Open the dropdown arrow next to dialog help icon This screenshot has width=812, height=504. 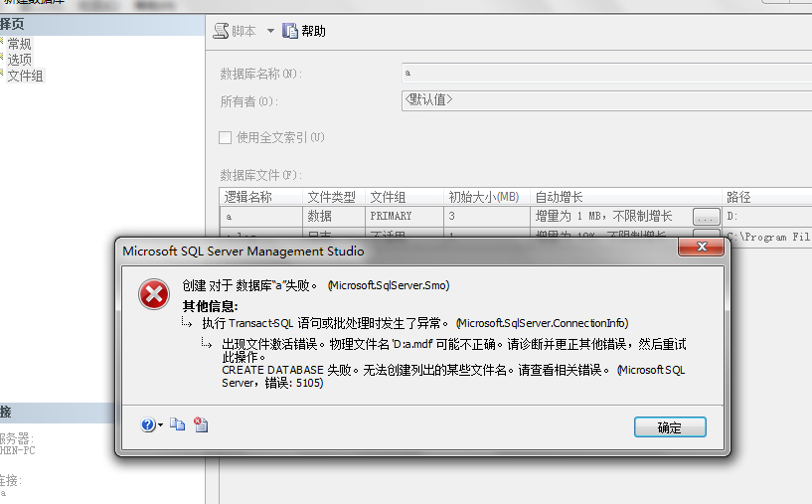click(161, 425)
